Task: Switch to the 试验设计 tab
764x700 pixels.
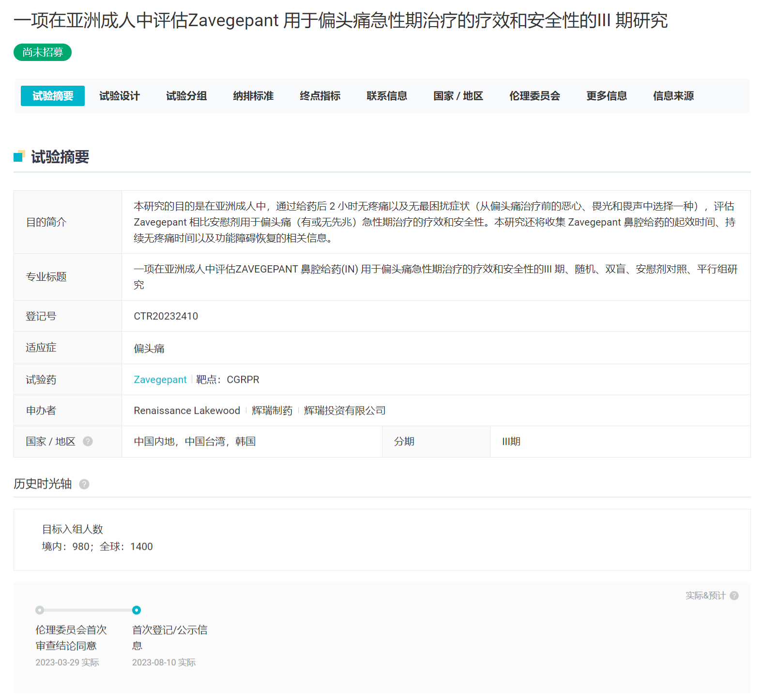Action: [120, 96]
